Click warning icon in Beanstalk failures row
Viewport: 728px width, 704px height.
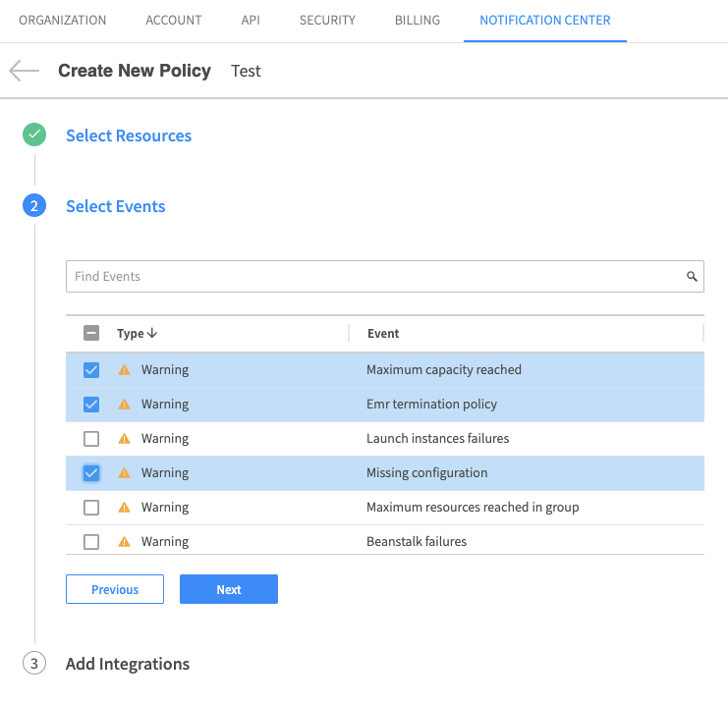click(124, 542)
